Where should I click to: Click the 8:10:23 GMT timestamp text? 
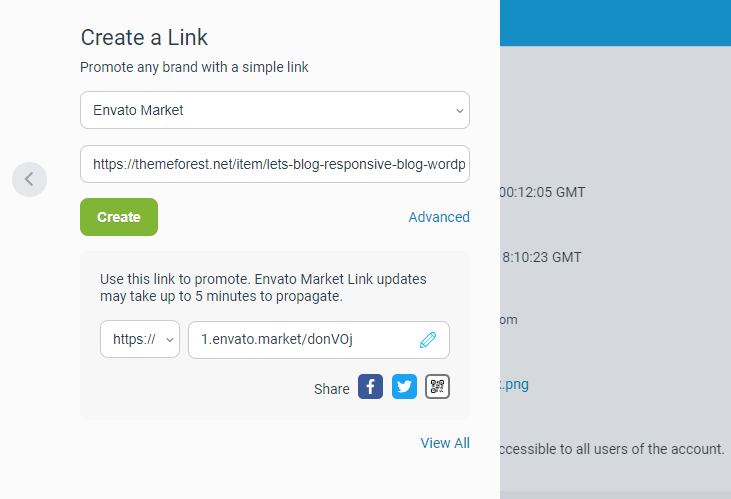[542, 257]
